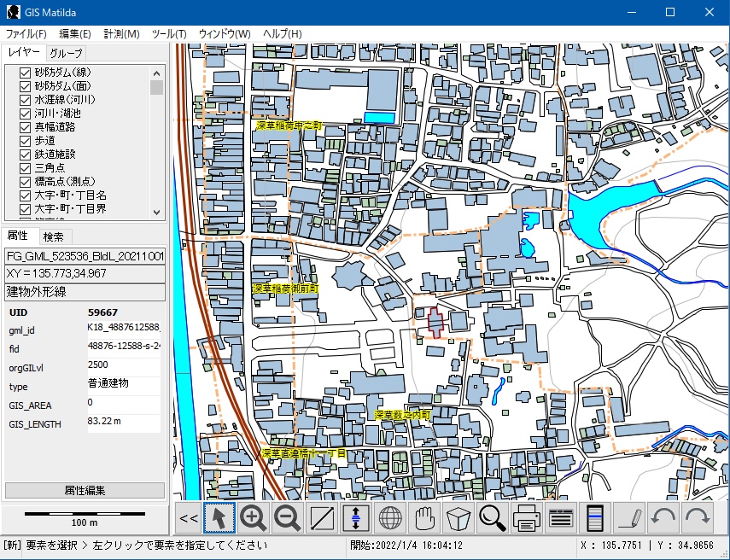The height and width of the screenshot is (560, 730).
Task: Open the ファイル(F) menu
Action: (26, 33)
